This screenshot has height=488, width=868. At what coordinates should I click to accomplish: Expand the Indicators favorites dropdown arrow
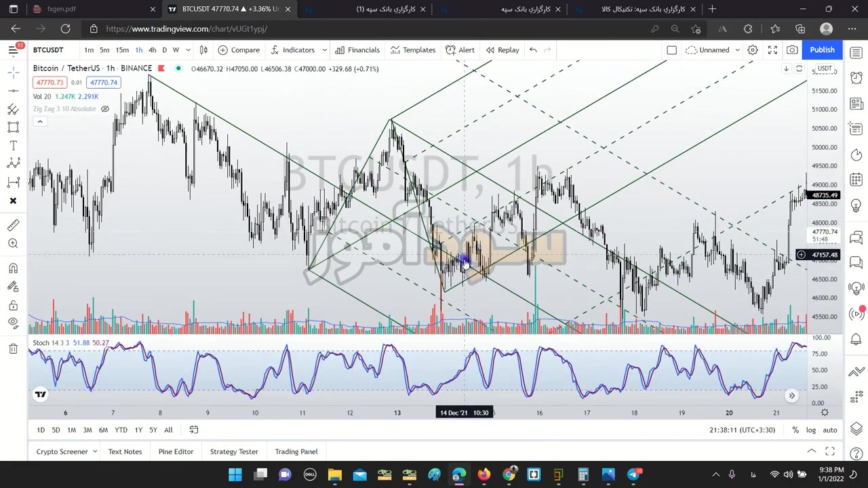click(324, 50)
